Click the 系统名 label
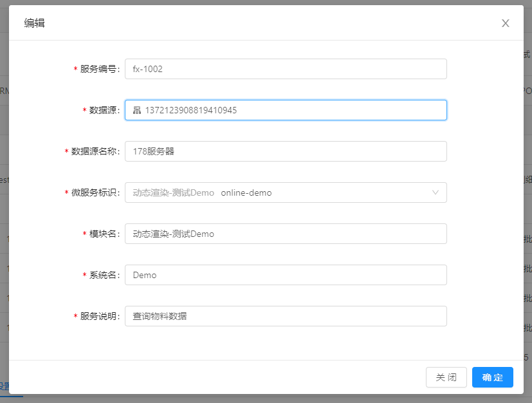Image resolution: width=532 pixels, height=403 pixels. 103,275
